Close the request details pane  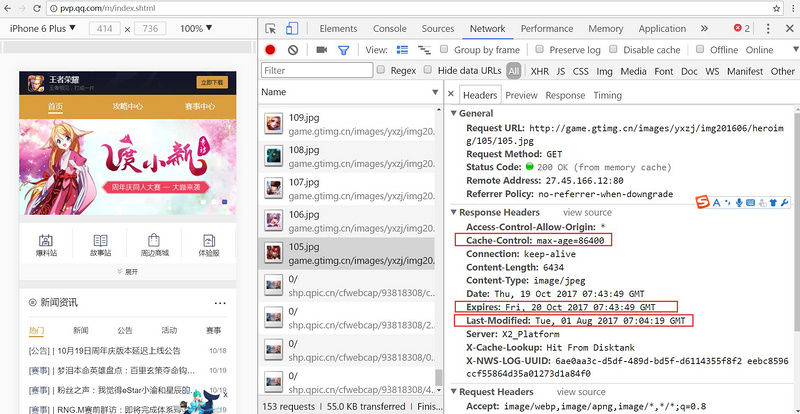pos(451,95)
